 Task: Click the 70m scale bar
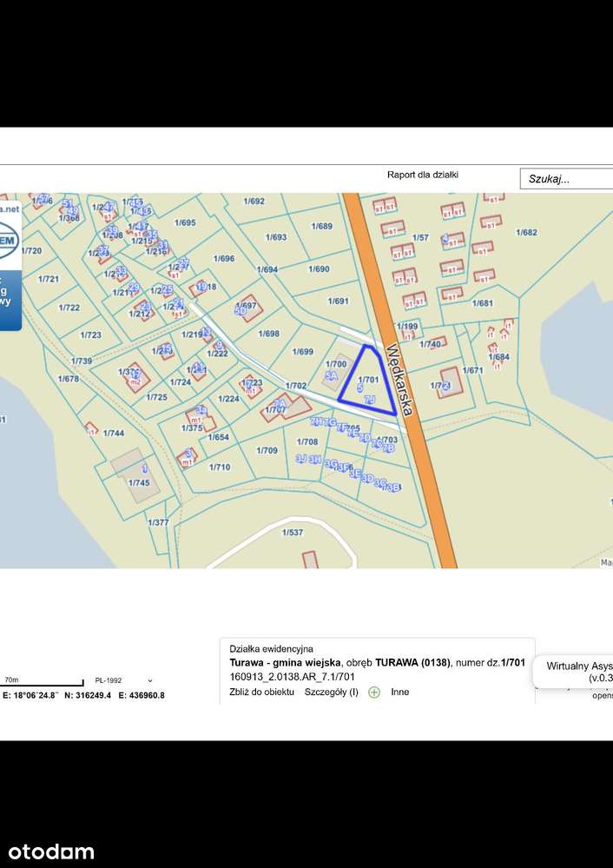pyautogui.click(x=42, y=683)
